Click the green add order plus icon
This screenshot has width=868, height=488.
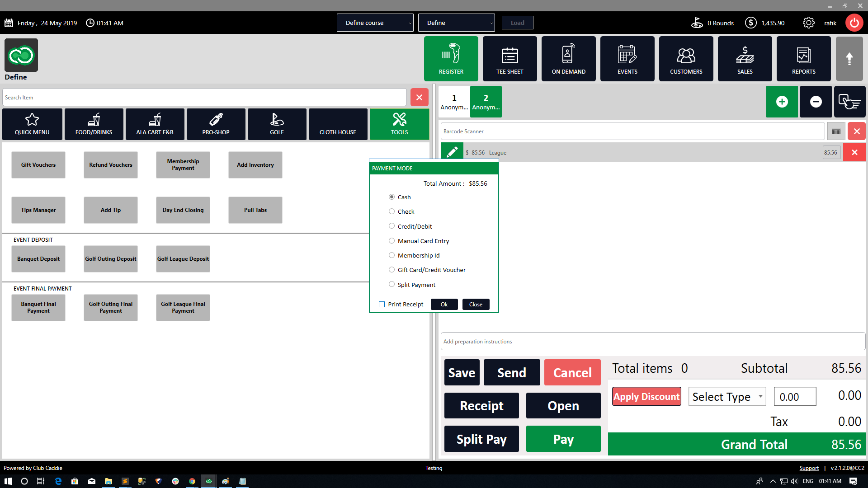(x=782, y=102)
